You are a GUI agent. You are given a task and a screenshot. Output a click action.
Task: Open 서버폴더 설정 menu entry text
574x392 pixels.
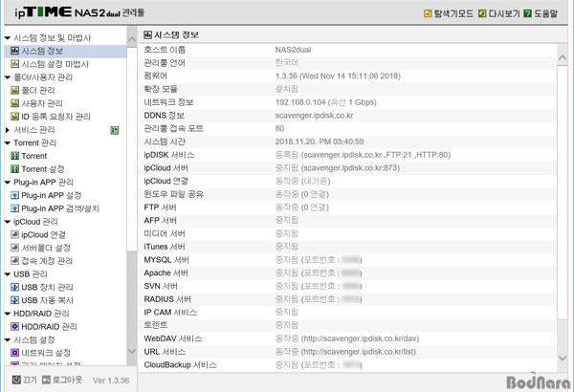[46, 248]
